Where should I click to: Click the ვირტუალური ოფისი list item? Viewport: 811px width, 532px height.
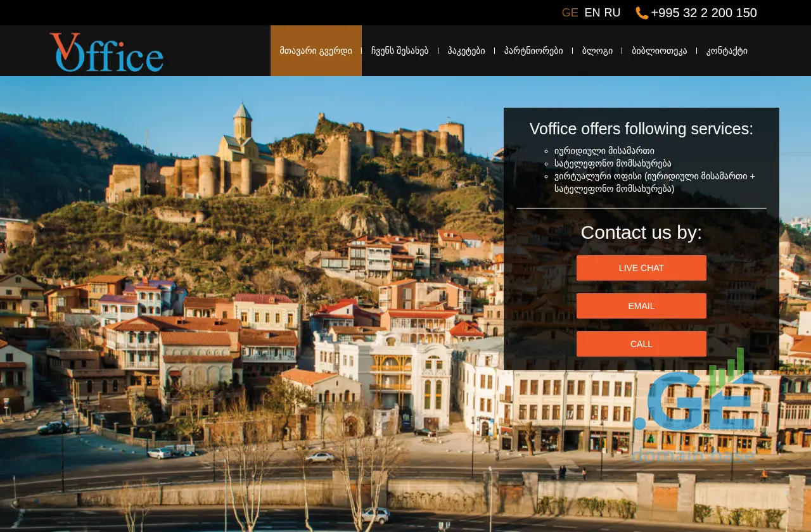point(655,182)
